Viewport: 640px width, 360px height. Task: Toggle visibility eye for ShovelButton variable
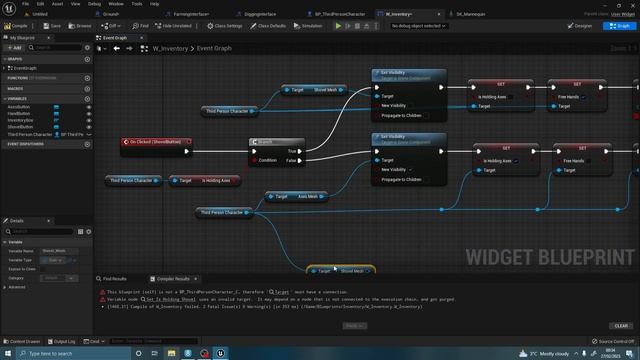(89, 127)
